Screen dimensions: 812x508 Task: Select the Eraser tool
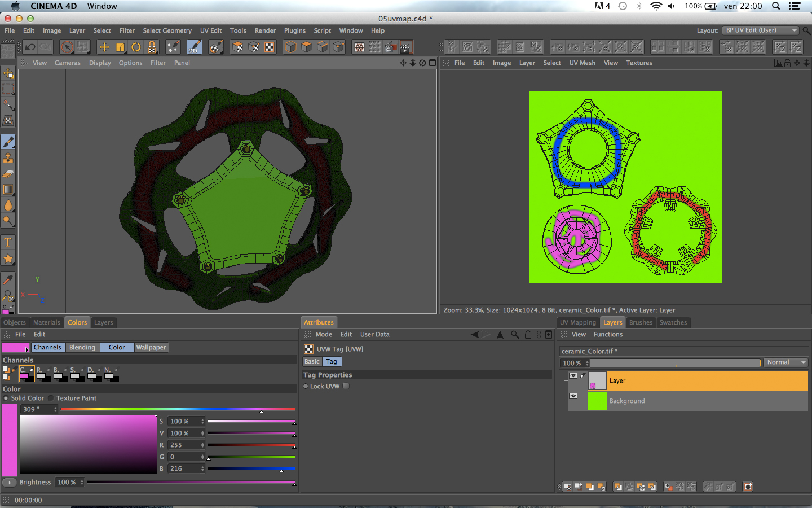pyautogui.click(x=8, y=174)
